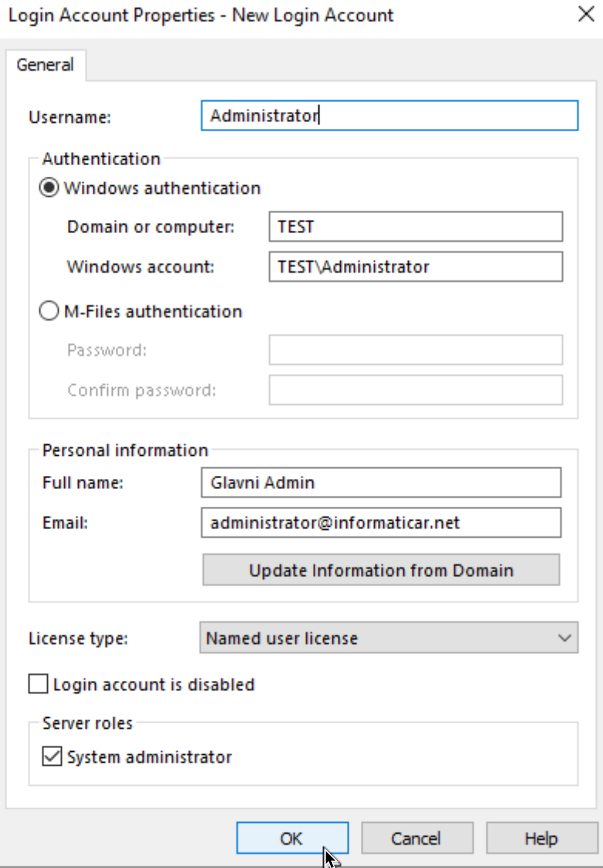The width and height of the screenshot is (603, 868).
Task: Click the Email address field
Action: click(x=381, y=522)
